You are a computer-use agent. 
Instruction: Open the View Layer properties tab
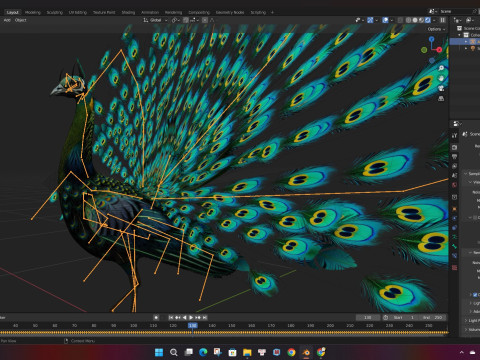tap(454, 166)
